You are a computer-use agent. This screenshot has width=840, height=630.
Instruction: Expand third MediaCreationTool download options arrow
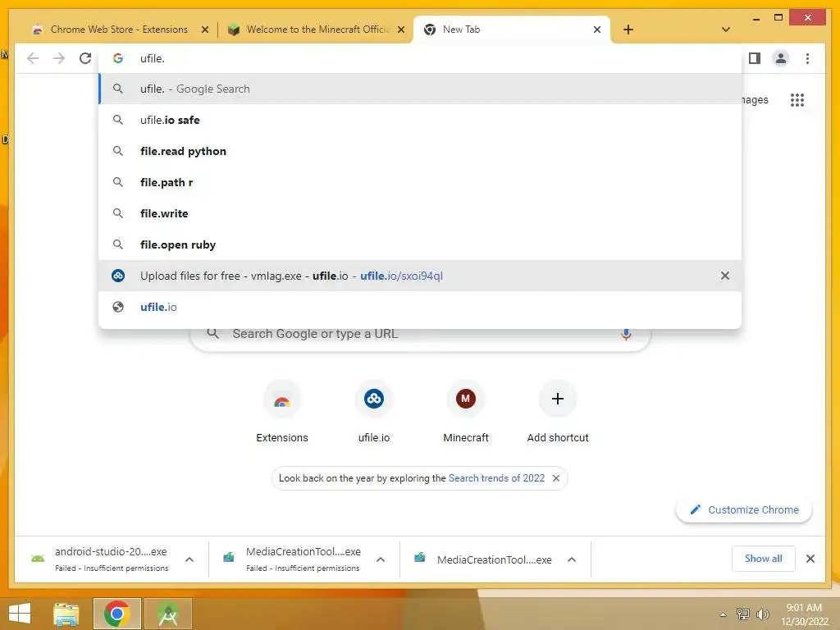click(x=572, y=559)
